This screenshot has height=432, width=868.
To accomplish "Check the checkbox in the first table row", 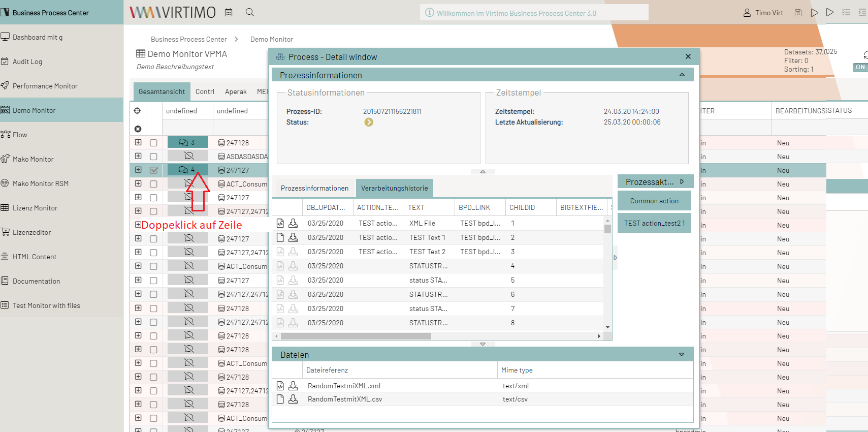I will pos(154,143).
